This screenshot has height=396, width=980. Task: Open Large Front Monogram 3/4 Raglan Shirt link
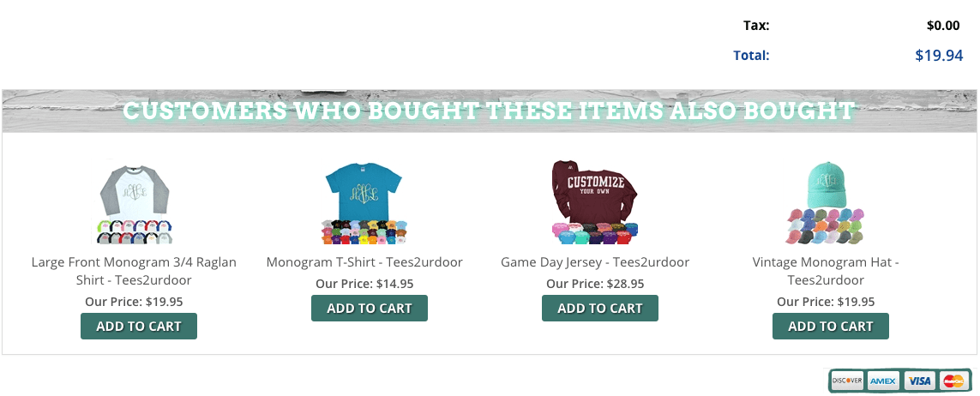[x=135, y=271]
